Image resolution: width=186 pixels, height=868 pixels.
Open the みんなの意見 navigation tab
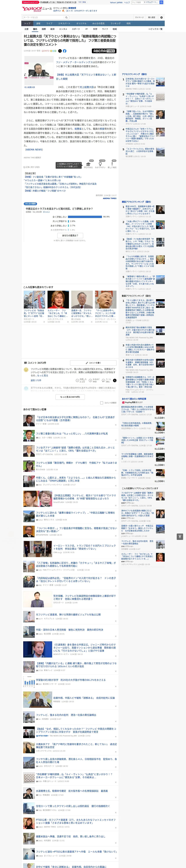[x=98, y=24]
